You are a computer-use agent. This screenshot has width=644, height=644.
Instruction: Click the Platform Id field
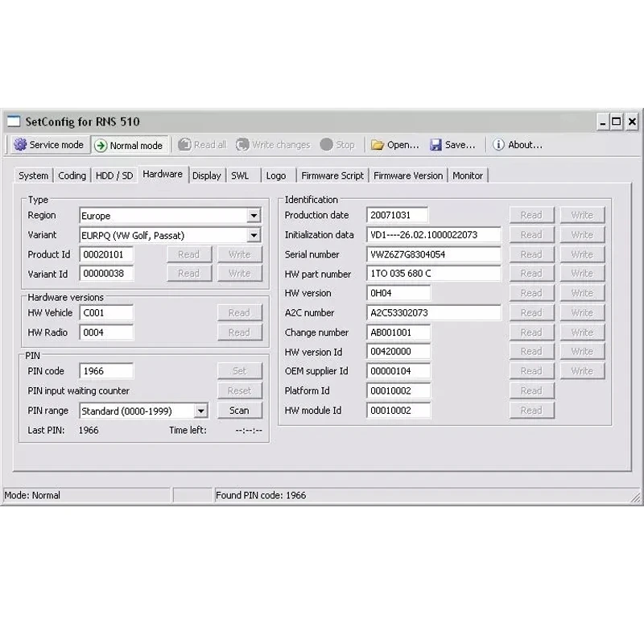[x=398, y=390]
